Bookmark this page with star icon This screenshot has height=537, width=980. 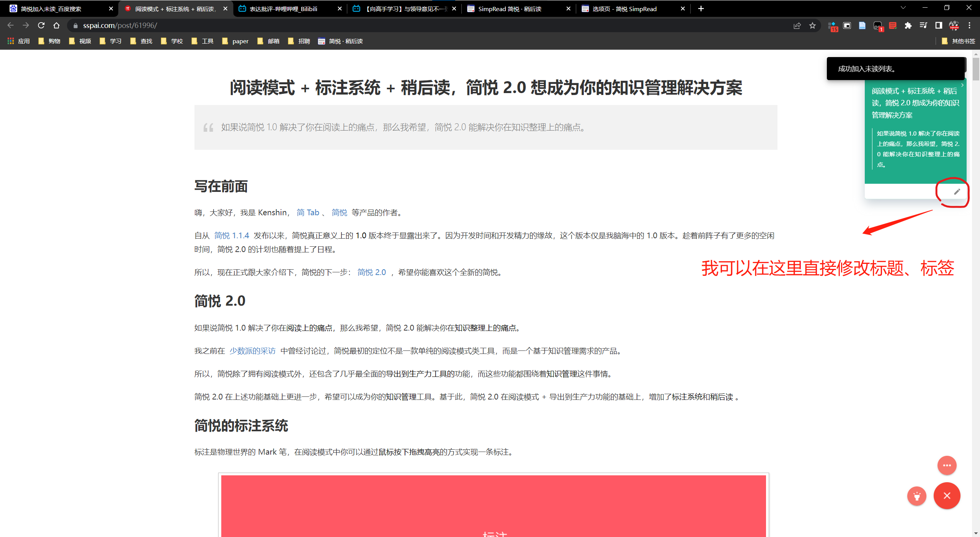[812, 26]
